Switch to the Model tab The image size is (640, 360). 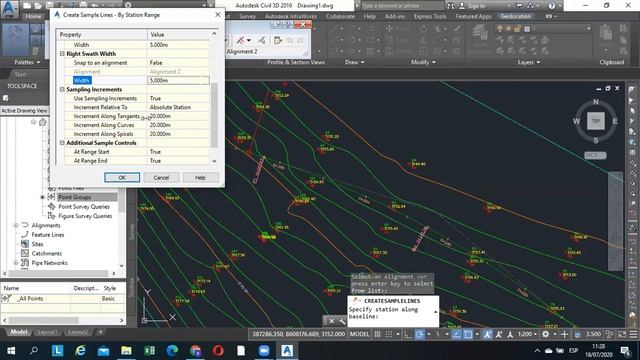tap(19, 332)
